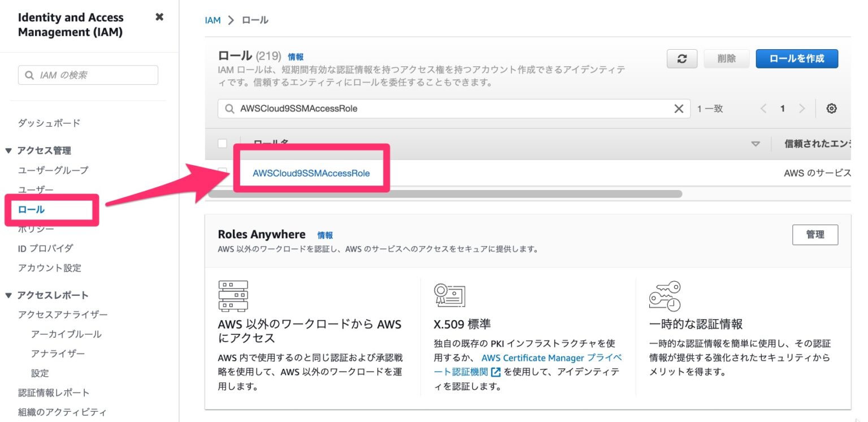The image size is (868, 422).
Task: Go to next page of roles
Action: pyautogui.click(x=801, y=109)
